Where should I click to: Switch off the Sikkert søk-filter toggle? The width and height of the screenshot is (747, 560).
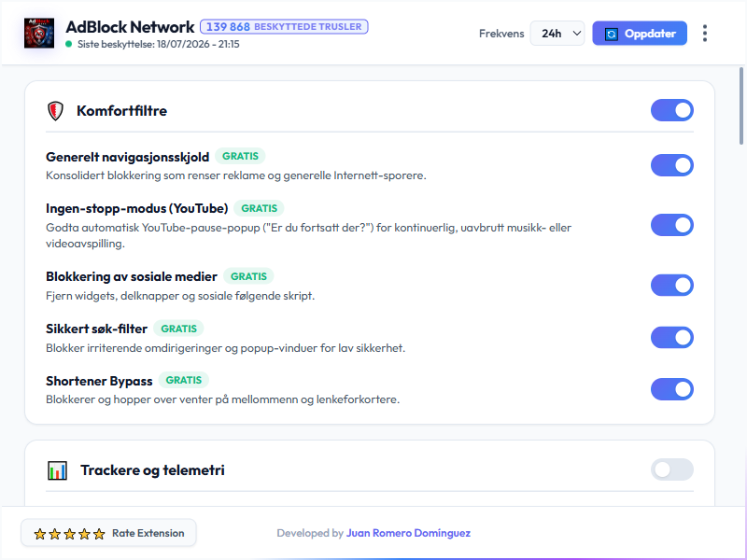click(671, 338)
